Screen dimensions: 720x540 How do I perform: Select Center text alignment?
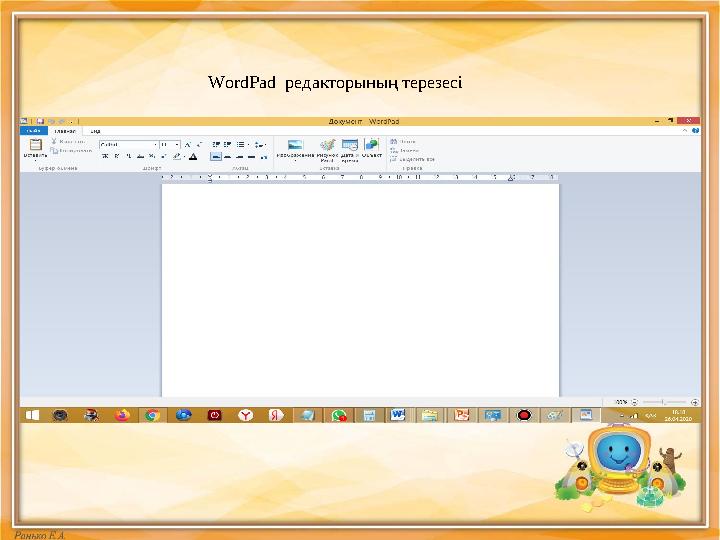pyautogui.click(x=228, y=157)
